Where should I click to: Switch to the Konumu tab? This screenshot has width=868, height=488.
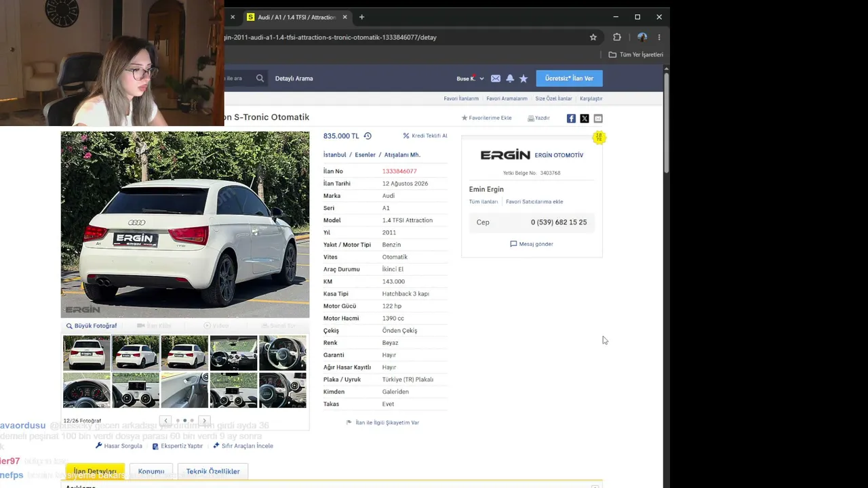point(151,471)
